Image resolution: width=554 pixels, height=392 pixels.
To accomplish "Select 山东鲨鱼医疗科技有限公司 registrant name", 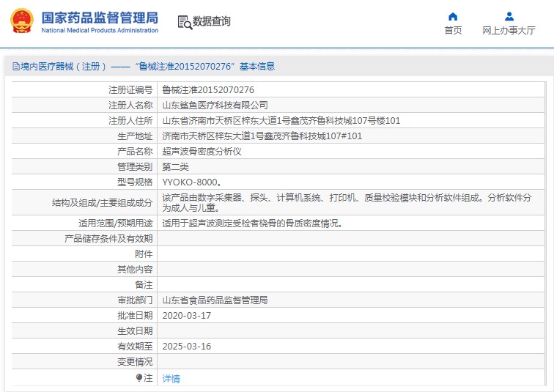I will (x=215, y=106).
